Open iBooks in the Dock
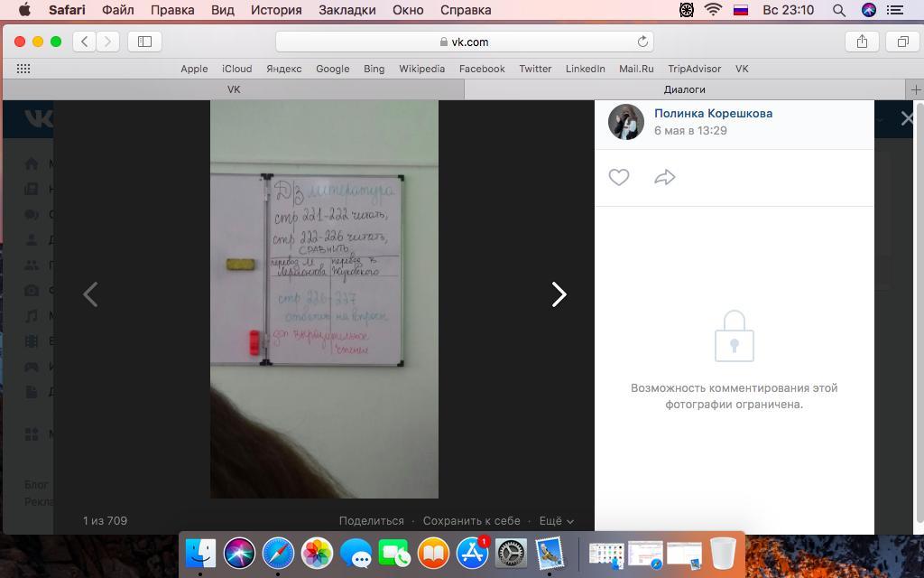The width and height of the screenshot is (924, 578). [x=433, y=554]
